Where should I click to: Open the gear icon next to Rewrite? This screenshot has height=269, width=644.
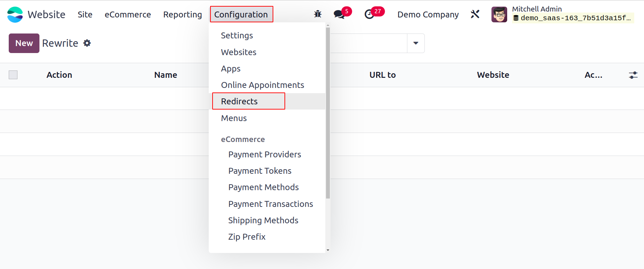[87, 43]
